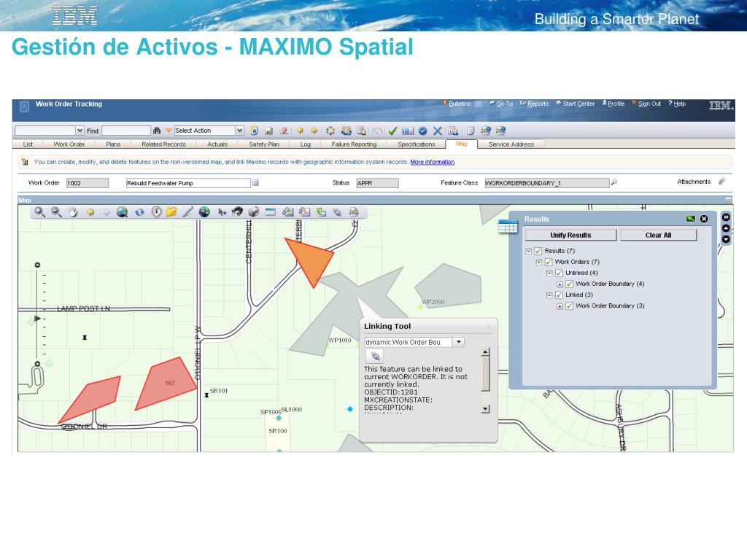The image size is (747, 560).
Task: Refresh the map with blue arrows icon
Action: 139,212
